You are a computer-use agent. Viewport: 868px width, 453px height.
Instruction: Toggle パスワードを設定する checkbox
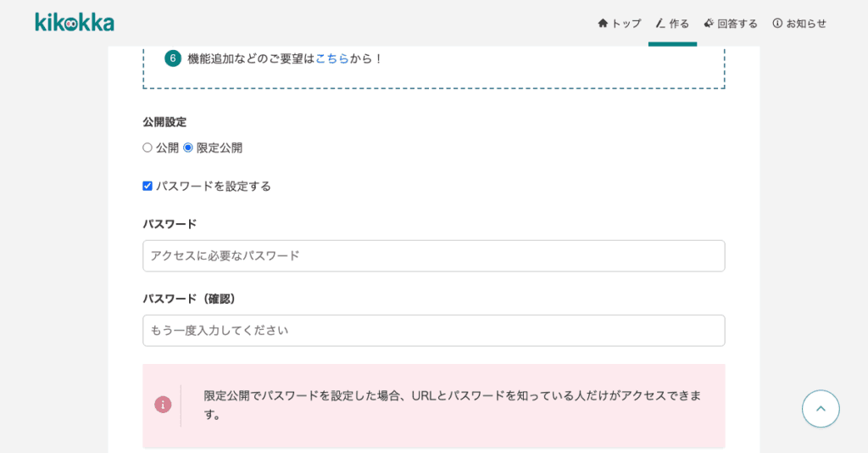[x=147, y=186]
